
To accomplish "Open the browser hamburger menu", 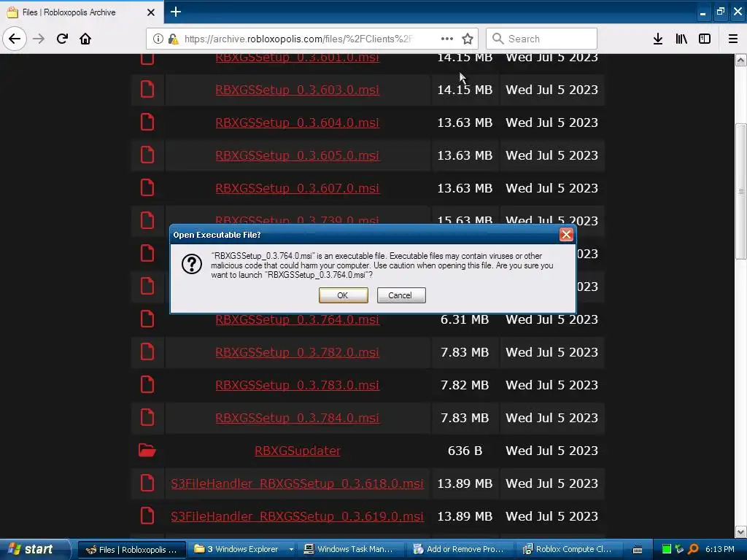I will 733,39.
